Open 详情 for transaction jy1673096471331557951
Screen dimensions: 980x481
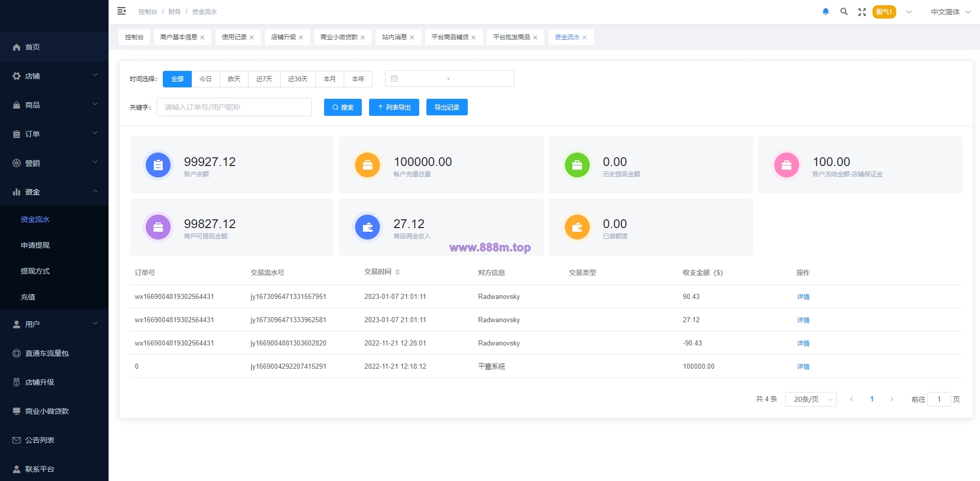803,297
